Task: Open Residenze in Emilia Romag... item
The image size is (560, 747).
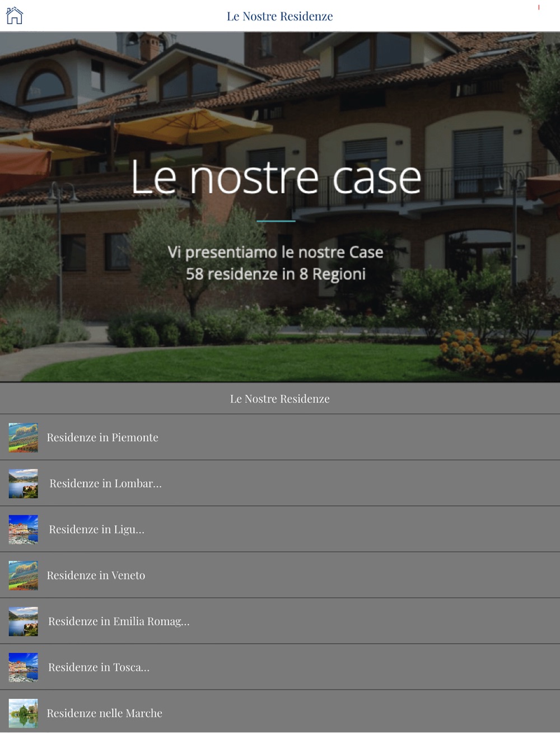Action: [280, 621]
